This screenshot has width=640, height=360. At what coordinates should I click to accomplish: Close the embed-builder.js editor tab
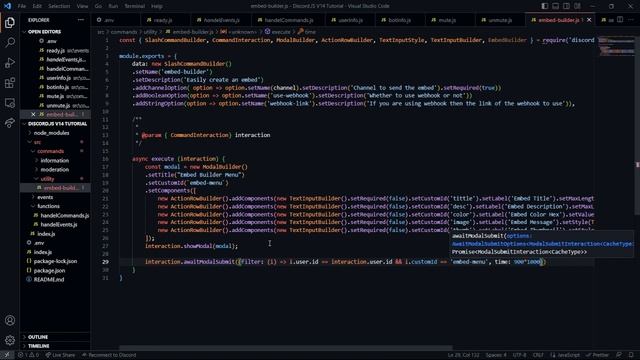(589, 20)
